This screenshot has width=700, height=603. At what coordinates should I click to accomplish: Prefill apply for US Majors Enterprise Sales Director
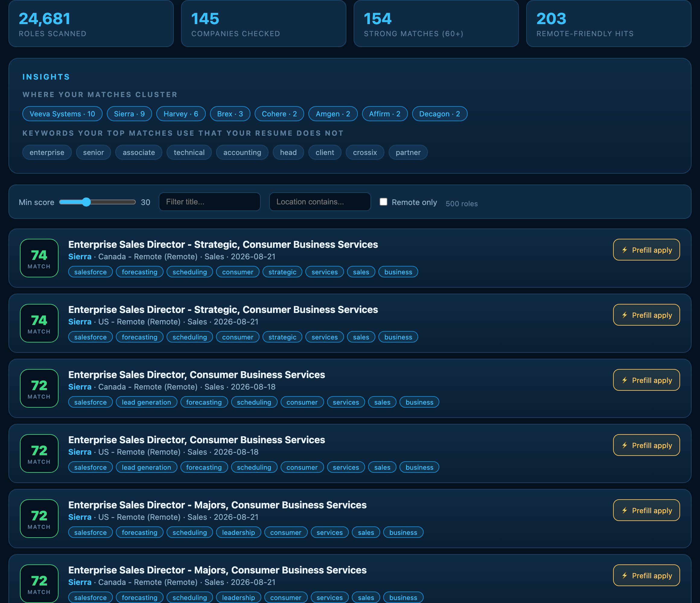click(646, 510)
